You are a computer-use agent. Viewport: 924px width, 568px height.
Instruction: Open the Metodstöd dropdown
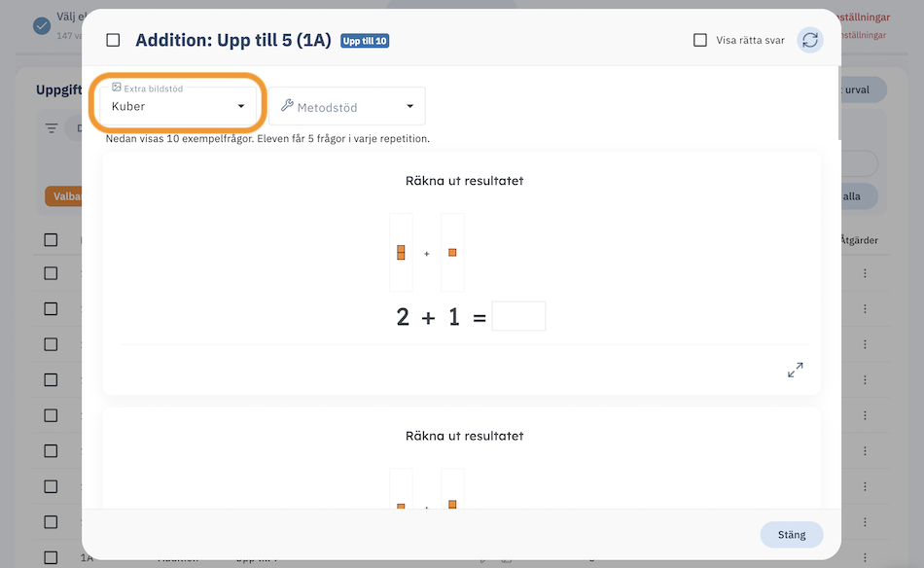[x=347, y=106]
